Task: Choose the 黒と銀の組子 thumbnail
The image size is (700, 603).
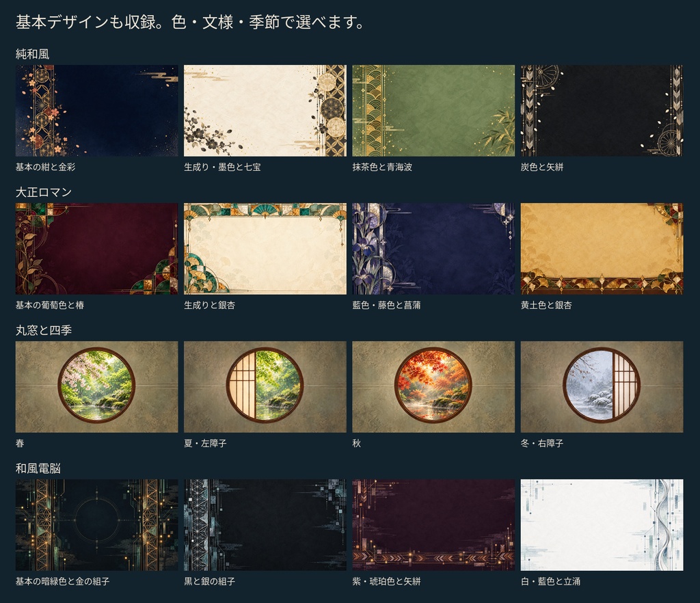Action: pyautogui.click(x=265, y=525)
